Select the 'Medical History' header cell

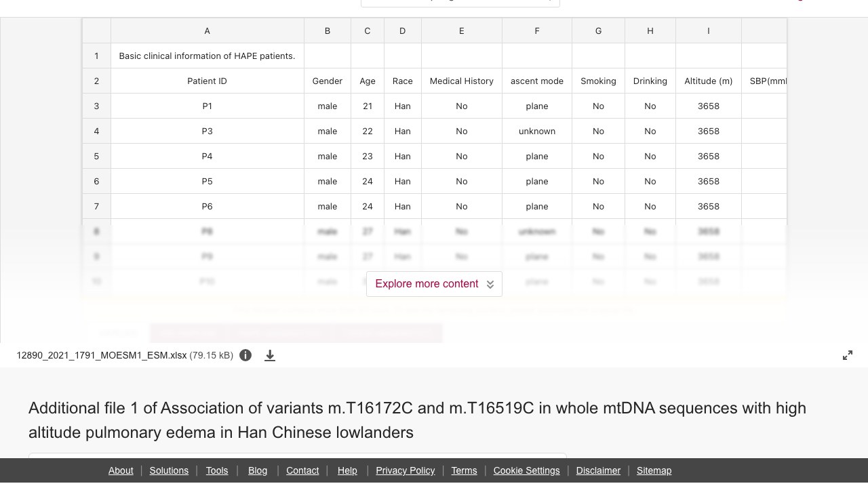point(462,81)
